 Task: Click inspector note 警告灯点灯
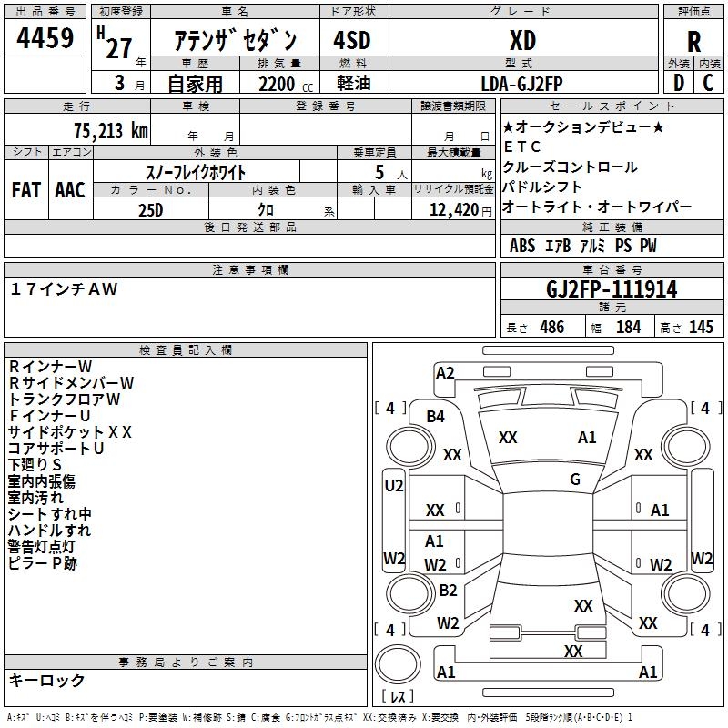42,547
